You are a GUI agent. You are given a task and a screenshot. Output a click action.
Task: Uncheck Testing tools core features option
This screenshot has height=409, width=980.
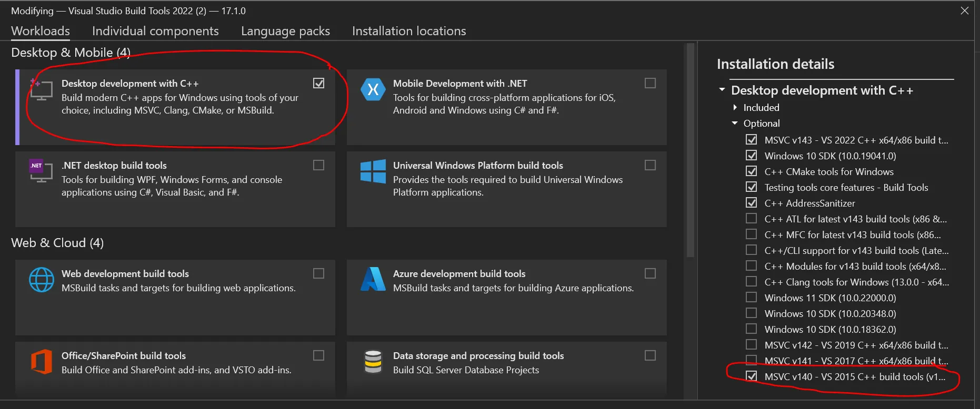pyautogui.click(x=751, y=187)
